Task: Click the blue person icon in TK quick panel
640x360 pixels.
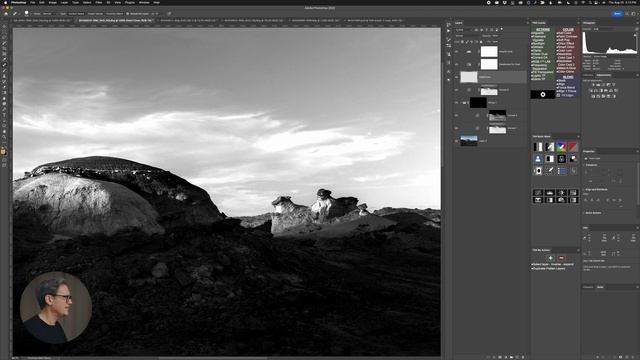Action: (x=538, y=159)
